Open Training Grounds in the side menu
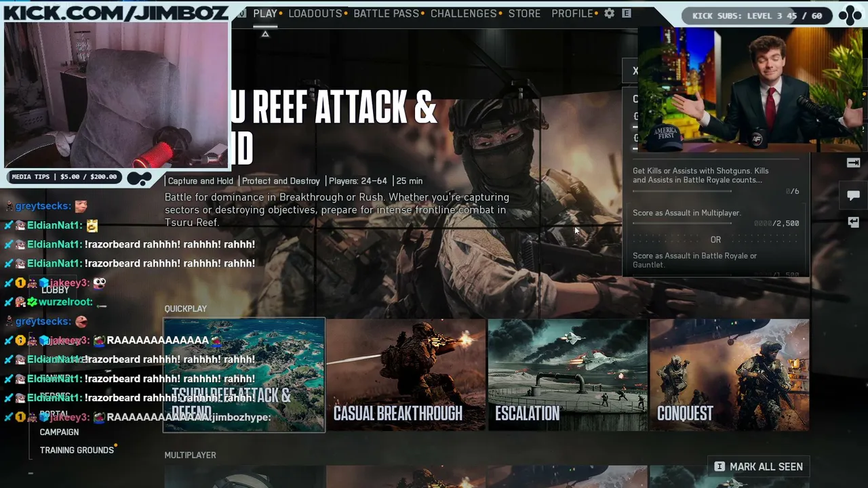Viewport: 868px width, 488px height. [77, 450]
